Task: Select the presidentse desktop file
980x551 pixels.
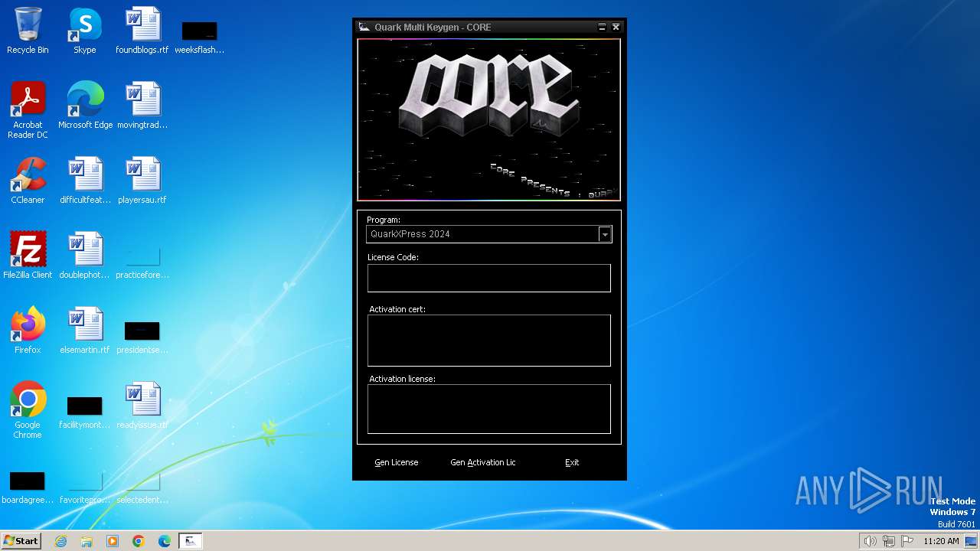Action: coord(142,337)
